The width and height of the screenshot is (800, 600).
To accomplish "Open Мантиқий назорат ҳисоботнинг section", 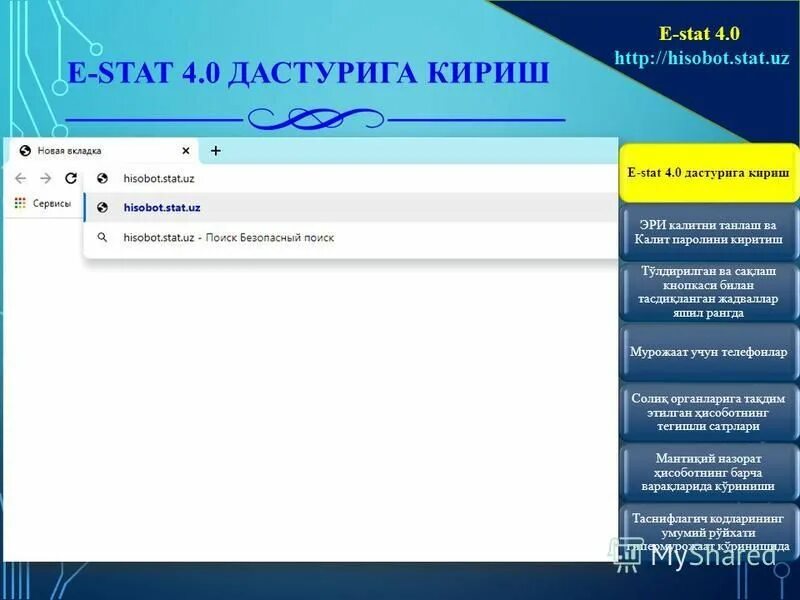I will click(709, 472).
